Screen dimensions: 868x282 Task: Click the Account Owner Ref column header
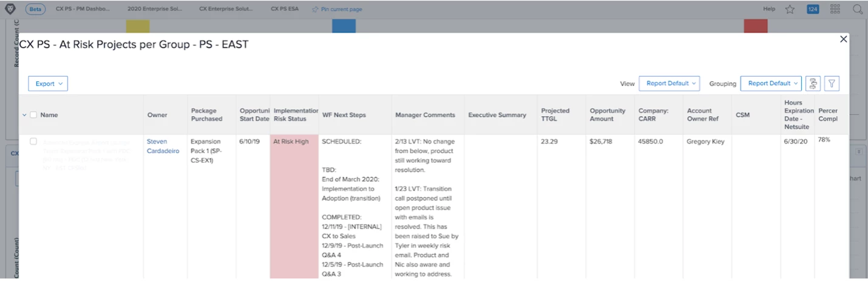(702, 115)
